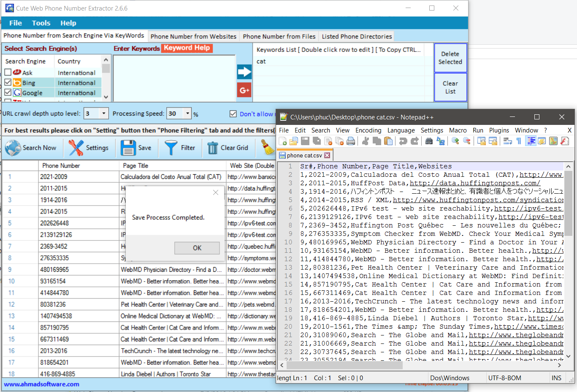The height and width of the screenshot is (392, 577).
Task: Click the Page Title column header
Action: click(x=172, y=165)
